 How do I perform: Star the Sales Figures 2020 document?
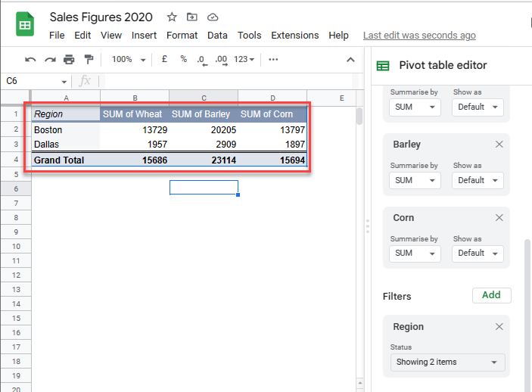point(172,17)
